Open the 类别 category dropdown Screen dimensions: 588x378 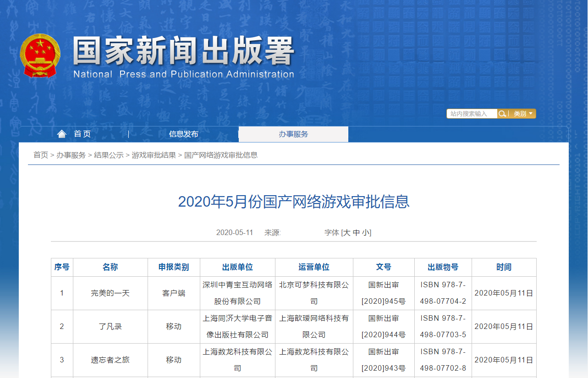point(522,114)
